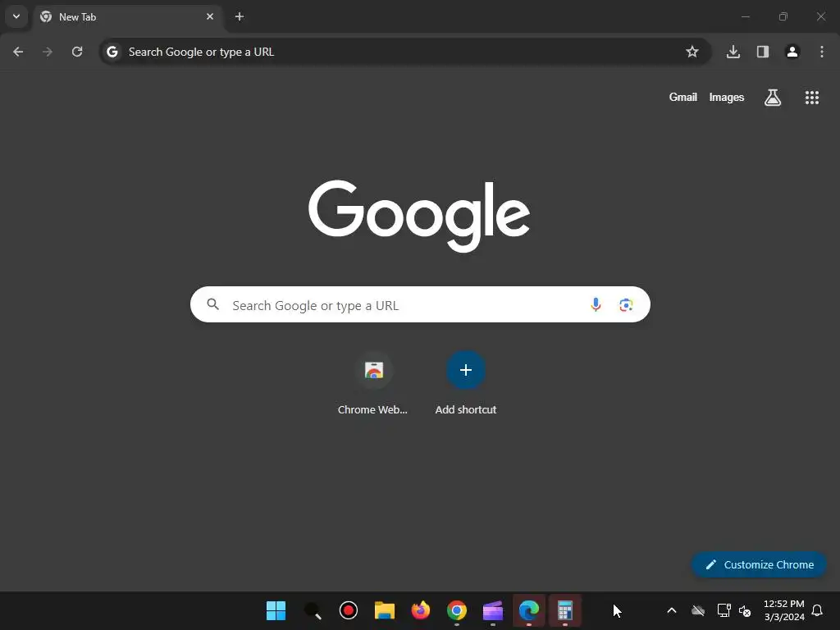
Task: Launch Firefox from taskbar
Action: (x=421, y=610)
